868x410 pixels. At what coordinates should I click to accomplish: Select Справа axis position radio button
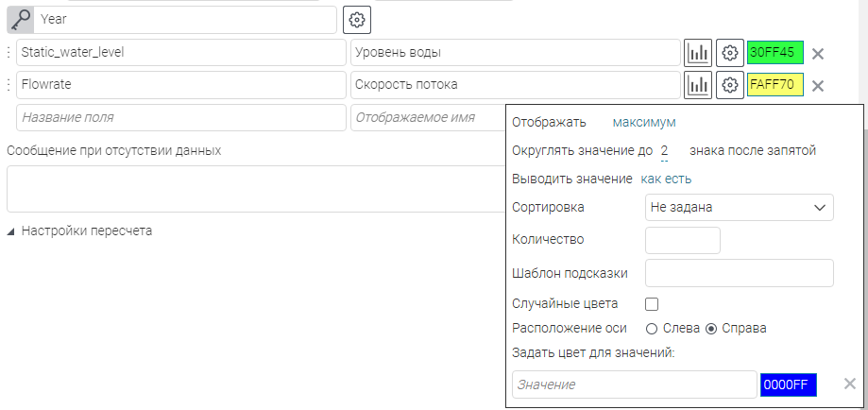[711, 329]
